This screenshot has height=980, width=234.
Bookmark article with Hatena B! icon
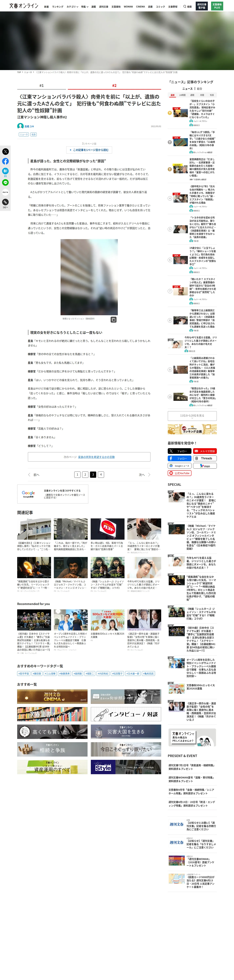tap(5, 171)
